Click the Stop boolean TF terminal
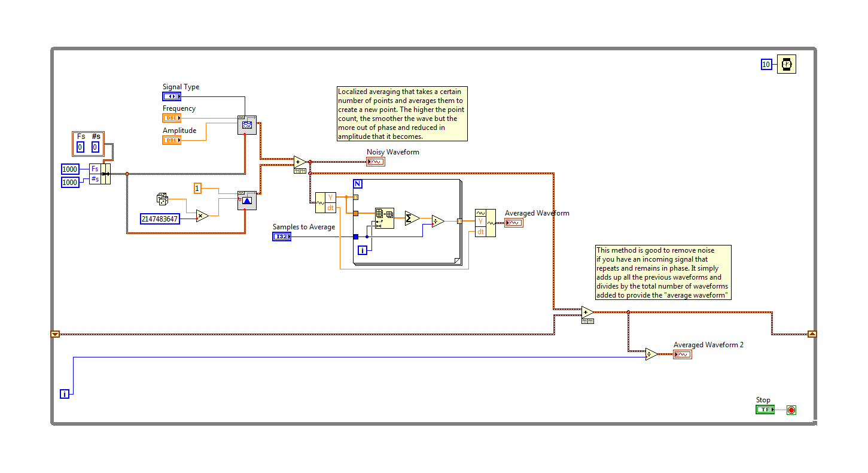The height and width of the screenshot is (473, 868). [765, 410]
